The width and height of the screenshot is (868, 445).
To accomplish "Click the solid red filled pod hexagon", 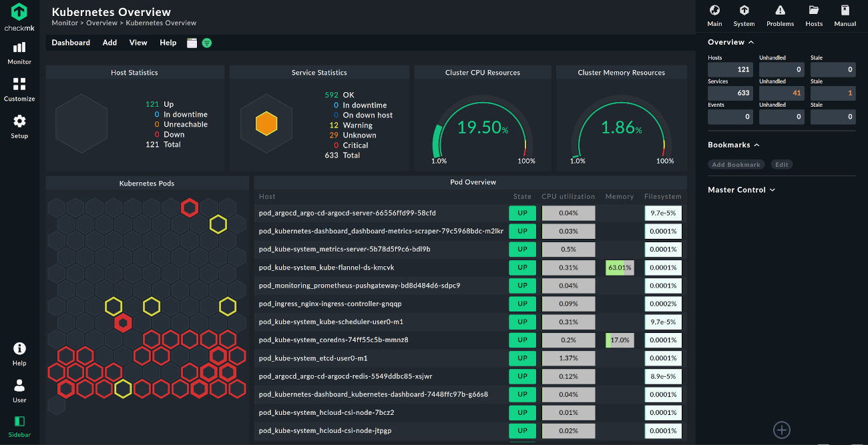I will click(122, 324).
